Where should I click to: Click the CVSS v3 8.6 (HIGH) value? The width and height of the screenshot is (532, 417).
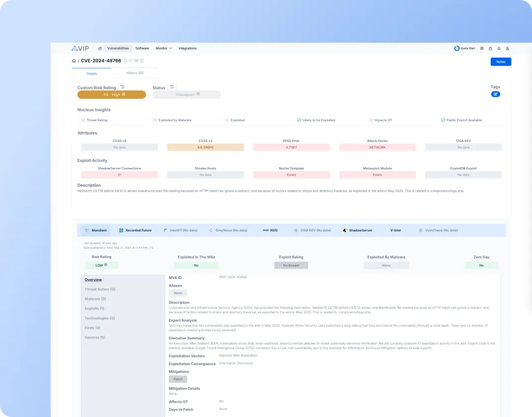pyautogui.click(x=205, y=147)
